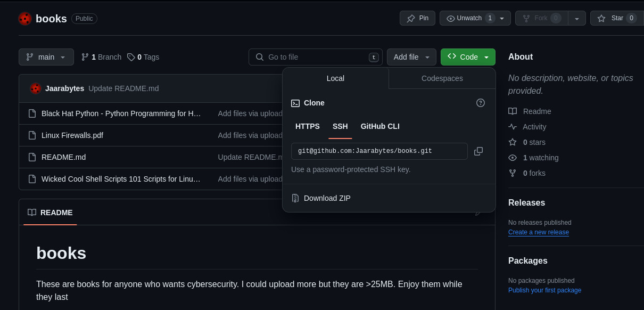Click Download ZIP
Screen dimensions: 644x310
(x=327, y=198)
